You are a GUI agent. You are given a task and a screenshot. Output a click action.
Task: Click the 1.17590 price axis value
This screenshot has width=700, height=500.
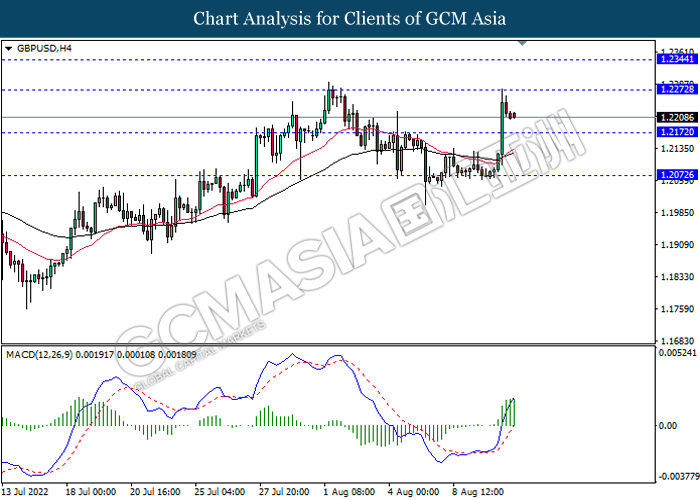(x=677, y=309)
